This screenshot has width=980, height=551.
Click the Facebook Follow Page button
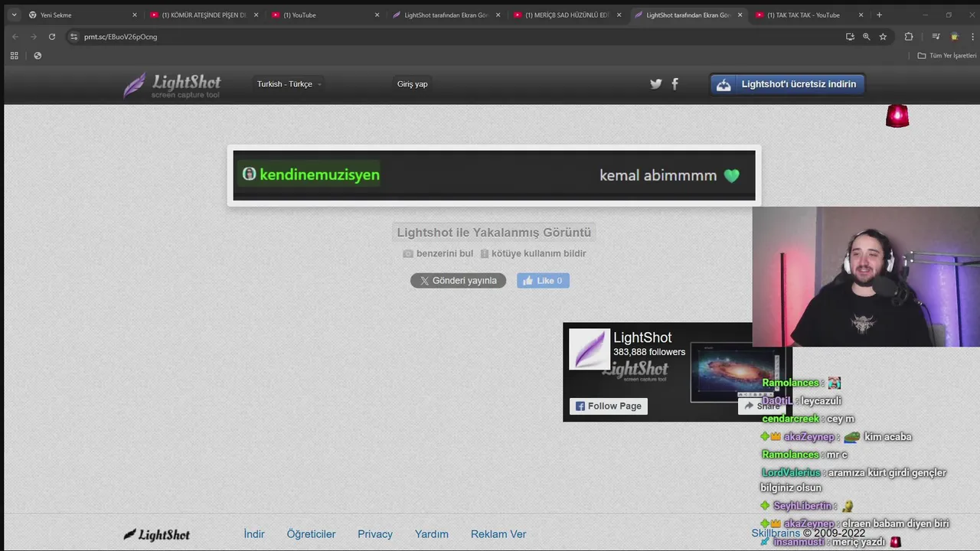(x=609, y=406)
